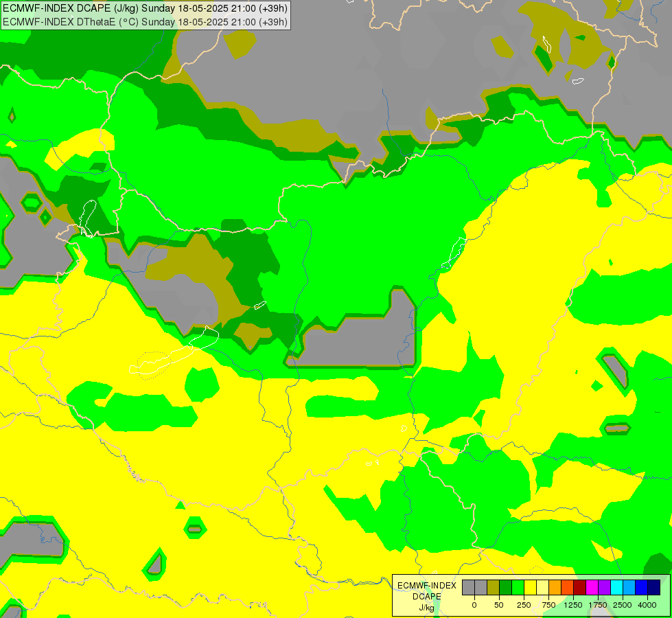Click the legend value 1750
672x618 pixels.
click(598, 605)
